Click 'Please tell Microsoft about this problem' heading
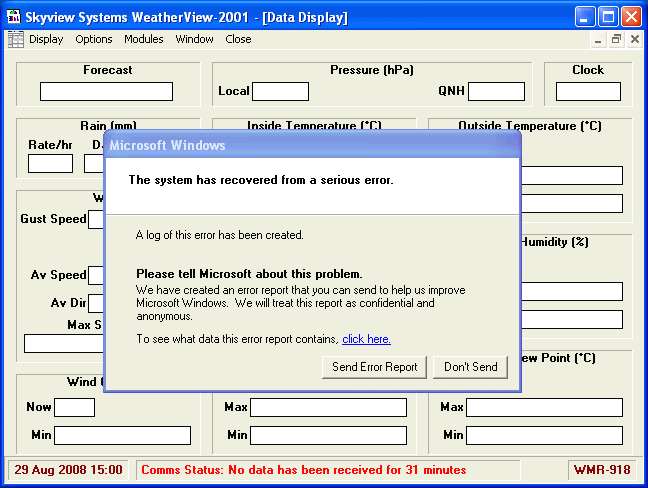This screenshot has width=648, height=488. [249, 274]
